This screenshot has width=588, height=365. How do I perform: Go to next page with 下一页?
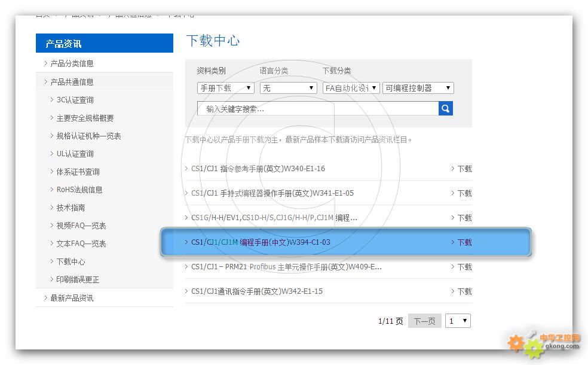tap(424, 321)
